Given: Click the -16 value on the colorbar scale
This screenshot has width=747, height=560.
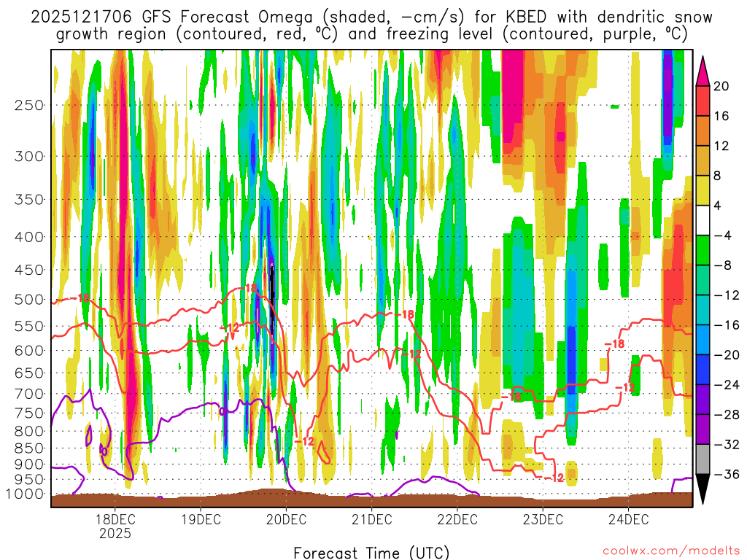Looking at the screenshot, I should (726, 325).
